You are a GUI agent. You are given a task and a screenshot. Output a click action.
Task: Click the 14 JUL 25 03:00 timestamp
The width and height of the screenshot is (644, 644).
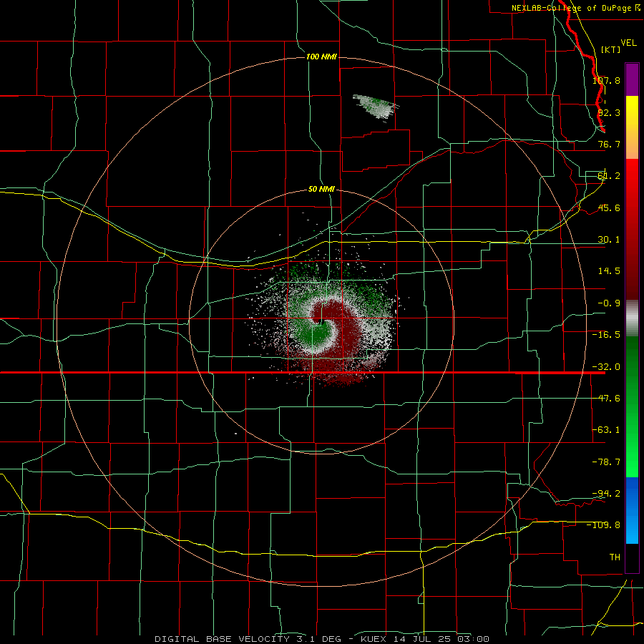[x=441, y=639]
